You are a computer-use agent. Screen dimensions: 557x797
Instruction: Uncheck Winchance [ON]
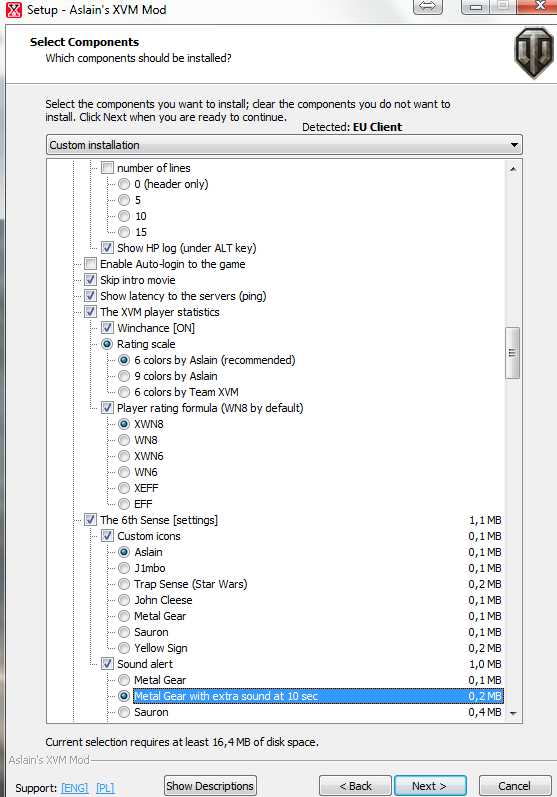point(107,328)
